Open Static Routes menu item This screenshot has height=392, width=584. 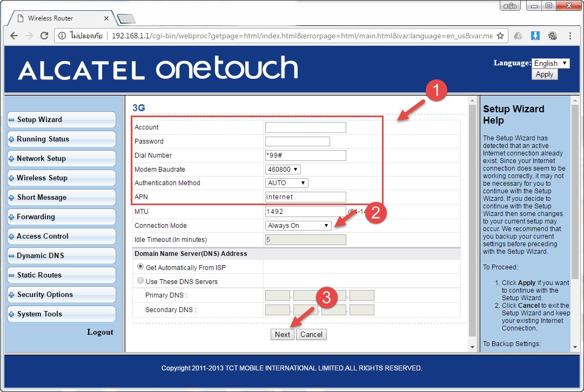pos(62,275)
